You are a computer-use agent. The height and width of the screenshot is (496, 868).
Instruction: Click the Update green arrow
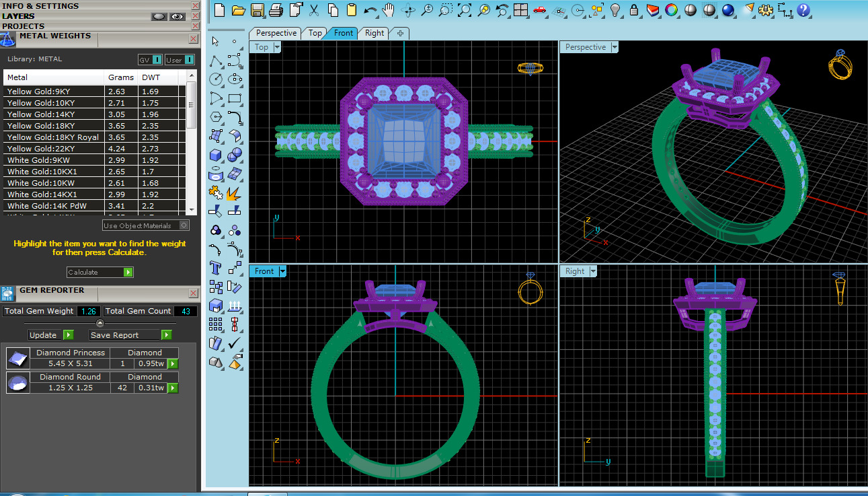69,335
